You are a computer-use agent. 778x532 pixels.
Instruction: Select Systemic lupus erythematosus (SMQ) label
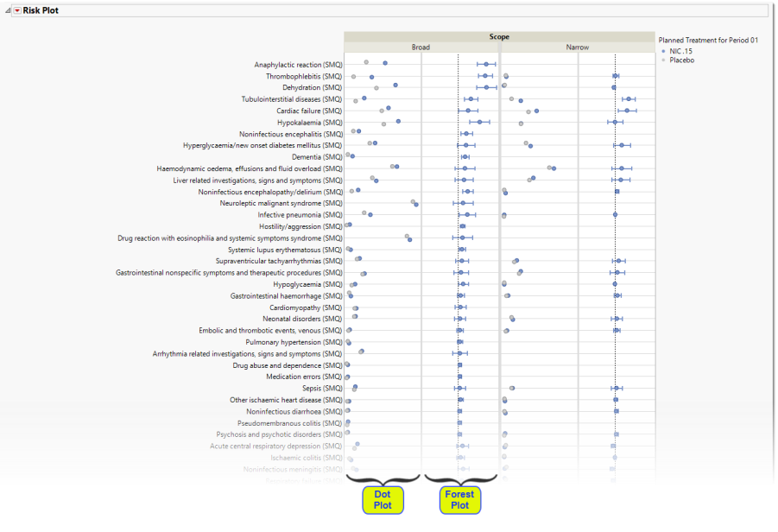pos(285,250)
